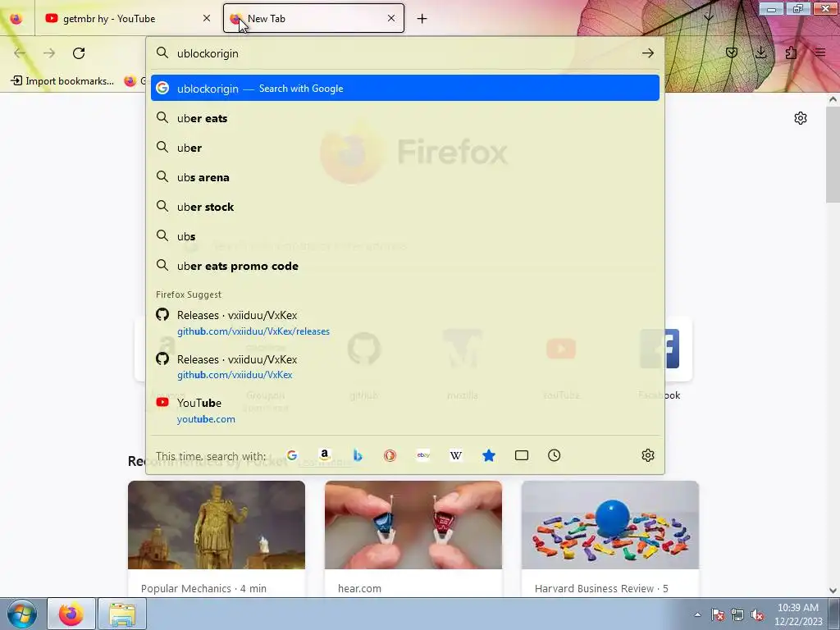
Task: Click the muted volume tray icon
Action: (x=757, y=615)
